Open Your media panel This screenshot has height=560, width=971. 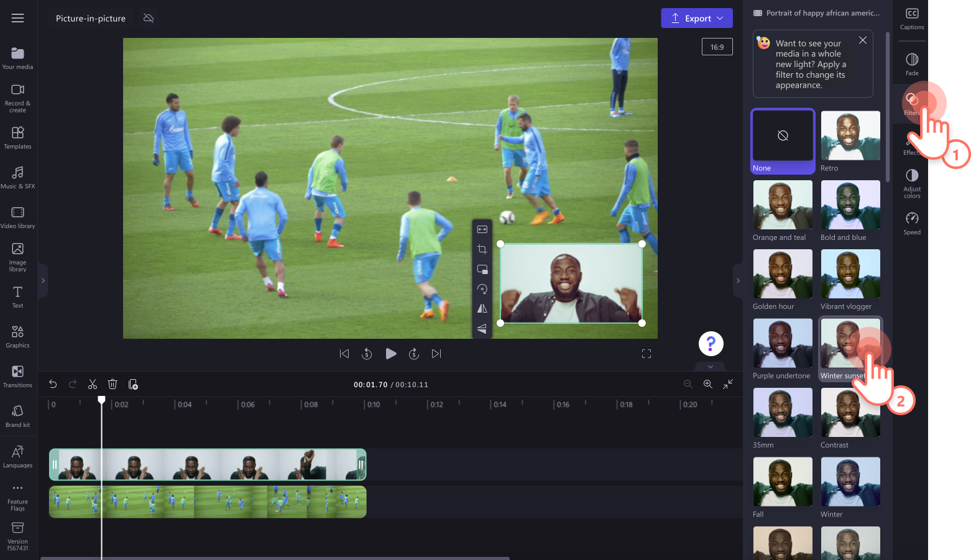pyautogui.click(x=17, y=58)
